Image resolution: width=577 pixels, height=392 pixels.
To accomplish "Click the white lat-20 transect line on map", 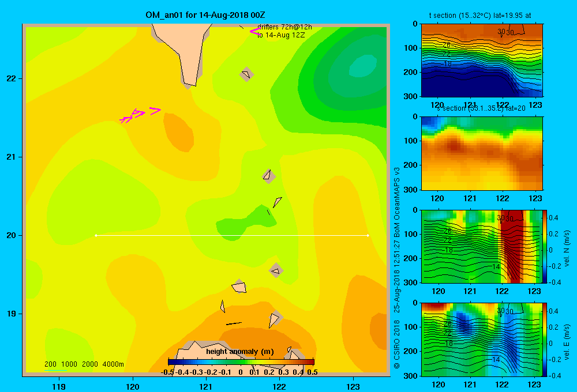I will pos(232,235).
